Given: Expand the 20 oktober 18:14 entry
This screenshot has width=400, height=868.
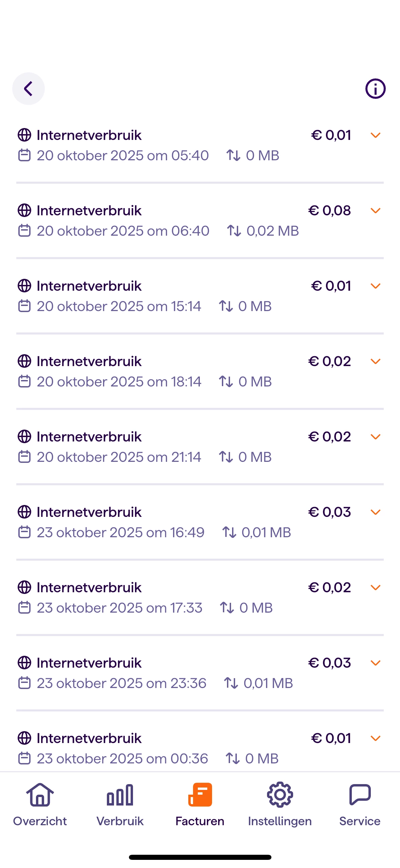Looking at the screenshot, I should tap(375, 361).
